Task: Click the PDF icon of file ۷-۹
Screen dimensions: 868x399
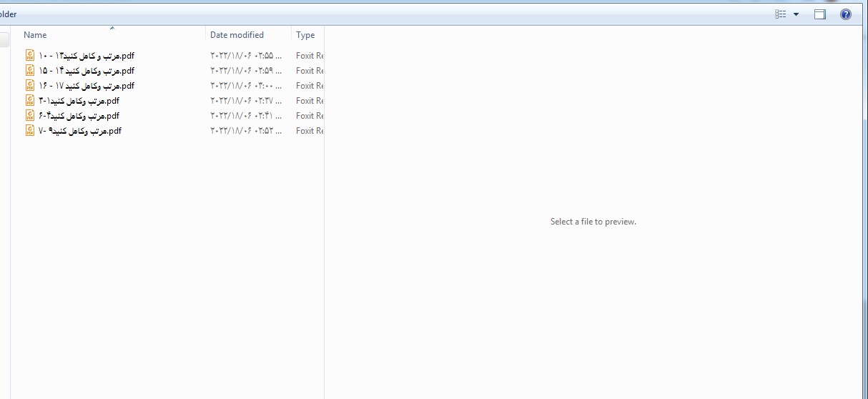Action: coord(30,130)
